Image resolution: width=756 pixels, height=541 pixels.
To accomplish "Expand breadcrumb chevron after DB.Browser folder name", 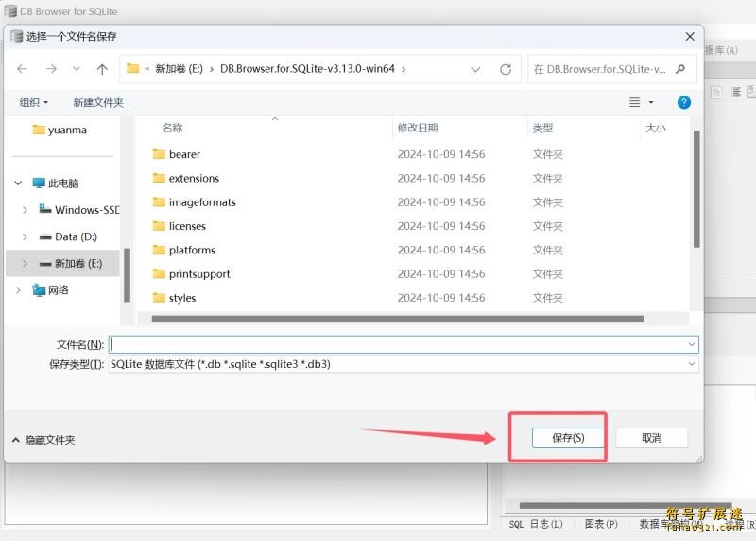I will click(x=404, y=69).
